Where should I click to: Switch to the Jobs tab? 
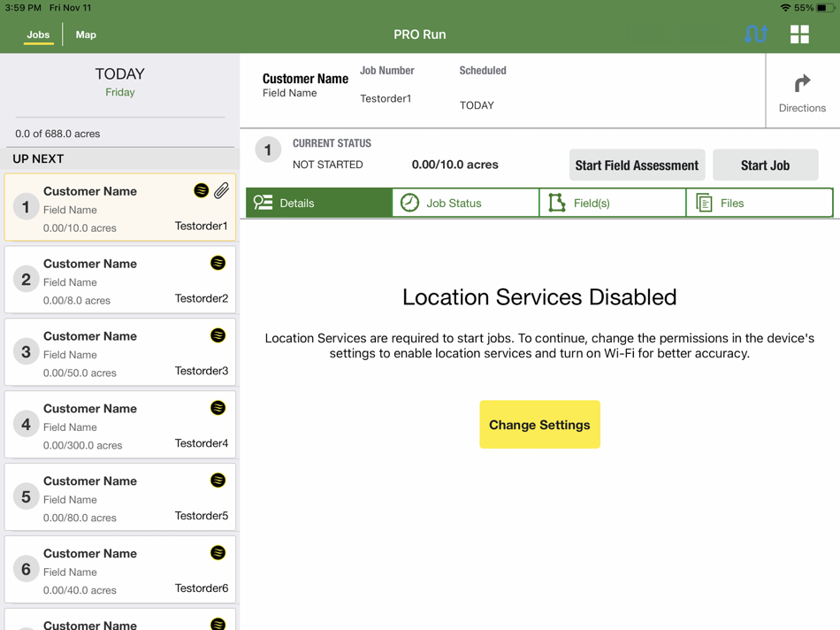pos(38,35)
